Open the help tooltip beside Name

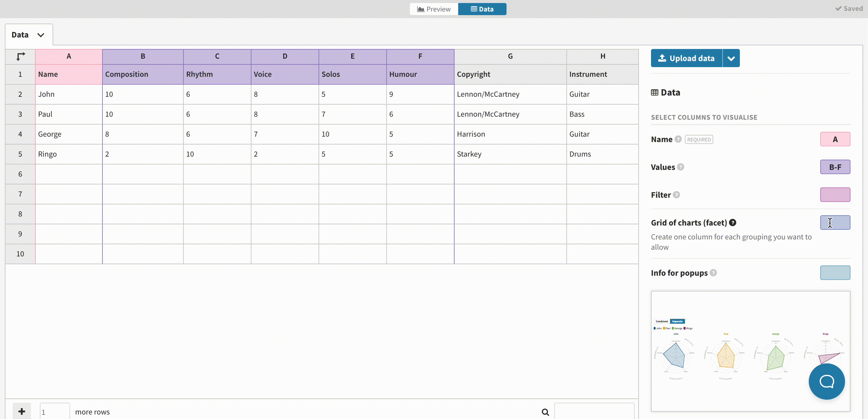(x=679, y=139)
